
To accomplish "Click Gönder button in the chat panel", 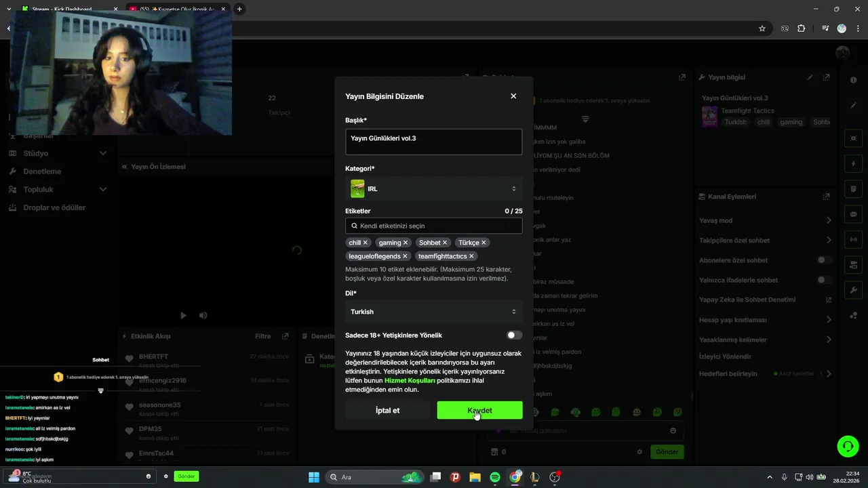I will 667,452.
